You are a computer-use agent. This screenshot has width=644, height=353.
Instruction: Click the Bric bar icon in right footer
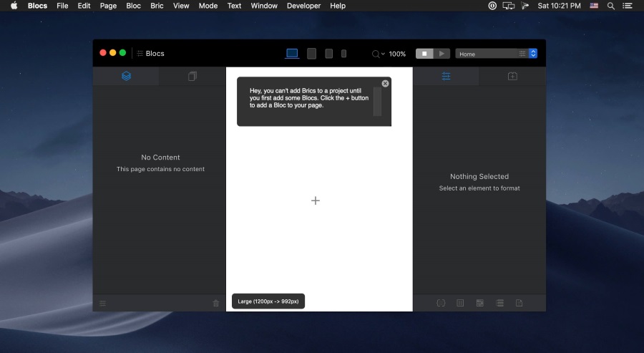[460, 303]
